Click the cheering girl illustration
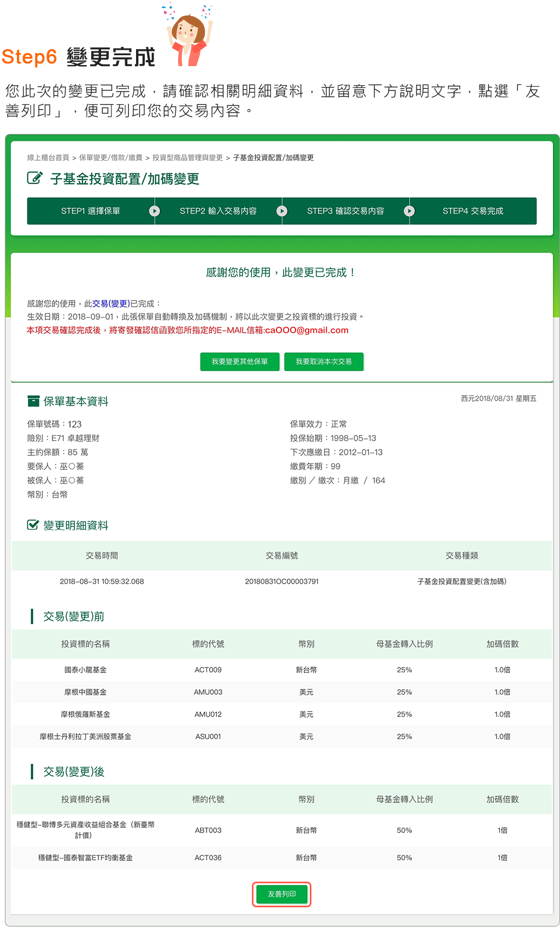 [x=187, y=34]
